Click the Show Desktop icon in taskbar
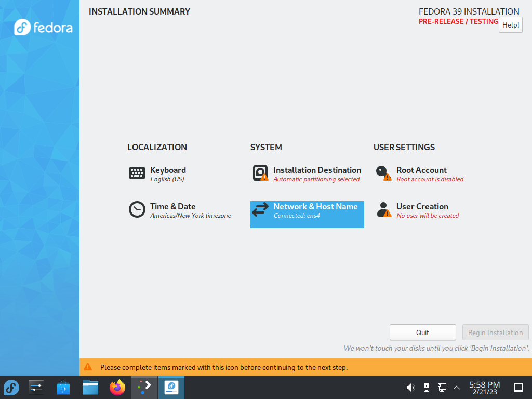This screenshot has width=532, height=399. pyautogui.click(x=518, y=388)
